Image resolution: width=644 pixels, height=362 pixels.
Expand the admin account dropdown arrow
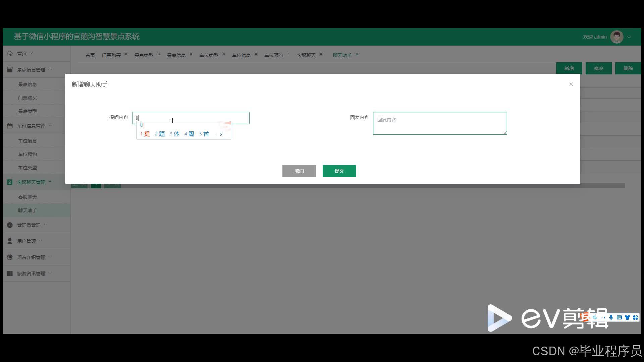[629, 37]
